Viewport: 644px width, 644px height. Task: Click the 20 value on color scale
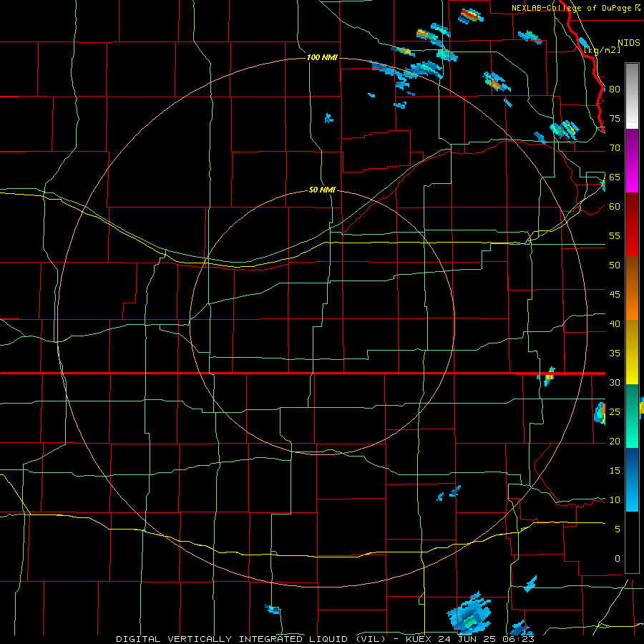point(615,441)
